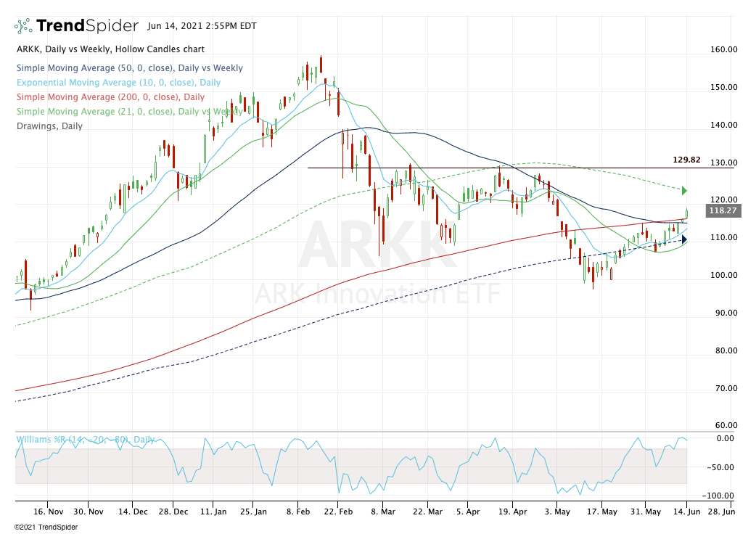Click the '8. Feb' date axis label
Screen dimensions: 756x534
click(x=298, y=512)
